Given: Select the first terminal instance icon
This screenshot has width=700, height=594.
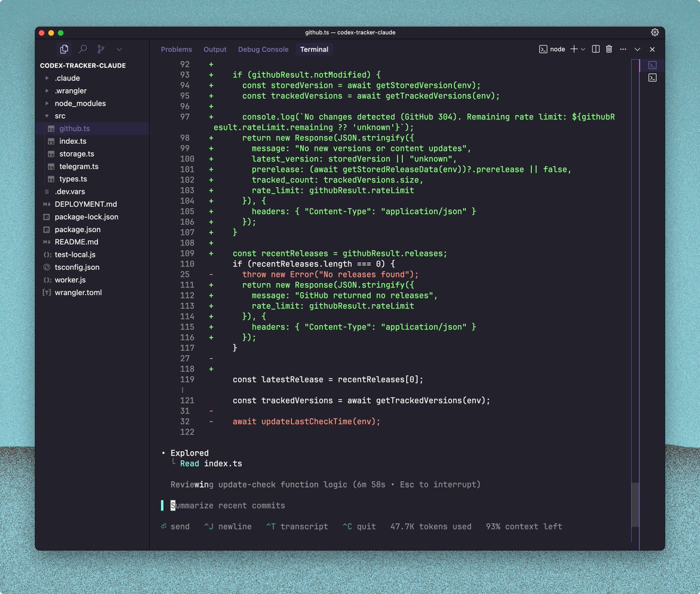Looking at the screenshot, I should [652, 65].
